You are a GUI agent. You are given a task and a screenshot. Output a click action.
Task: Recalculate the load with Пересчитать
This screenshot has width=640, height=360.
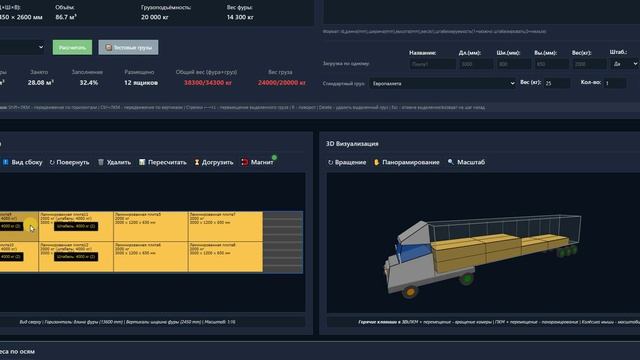pyautogui.click(x=162, y=162)
